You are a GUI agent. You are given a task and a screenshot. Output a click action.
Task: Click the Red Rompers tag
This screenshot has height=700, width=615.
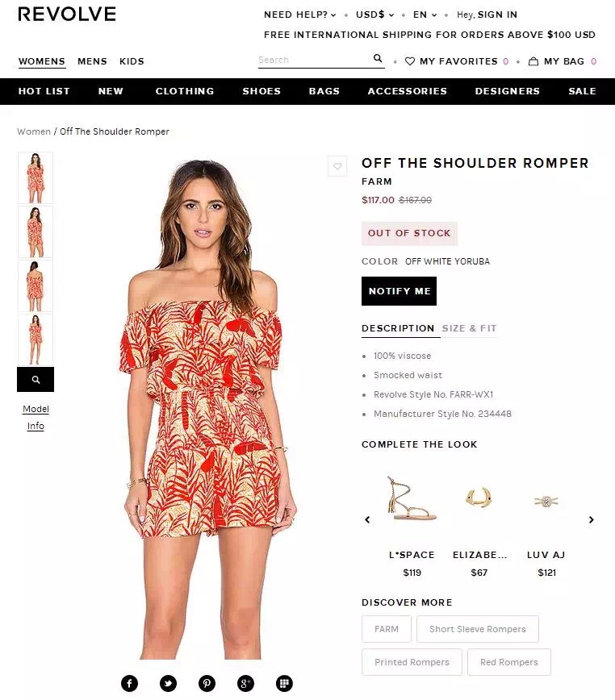tap(509, 662)
